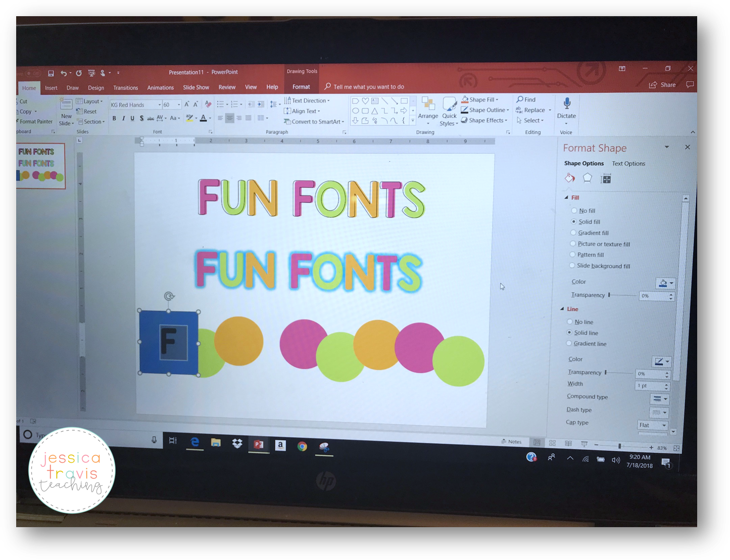Select Solid fill radio option

pos(574,221)
